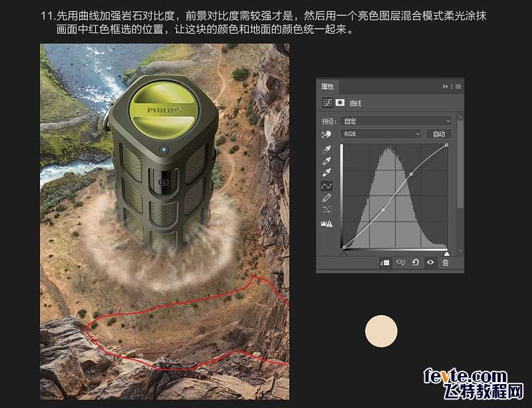Click the scrollbar up arrow
The image size is (532, 408).
pos(460,118)
